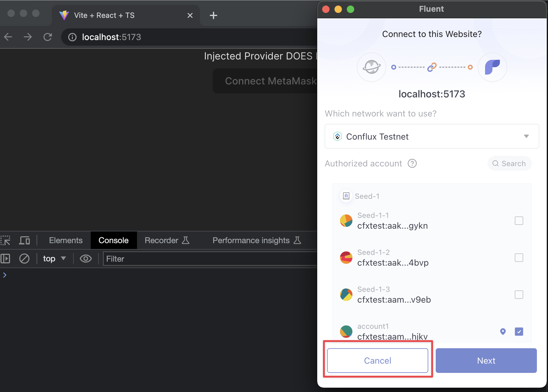The width and height of the screenshot is (548, 392).
Task: Reload the localhost page
Action: click(x=48, y=37)
